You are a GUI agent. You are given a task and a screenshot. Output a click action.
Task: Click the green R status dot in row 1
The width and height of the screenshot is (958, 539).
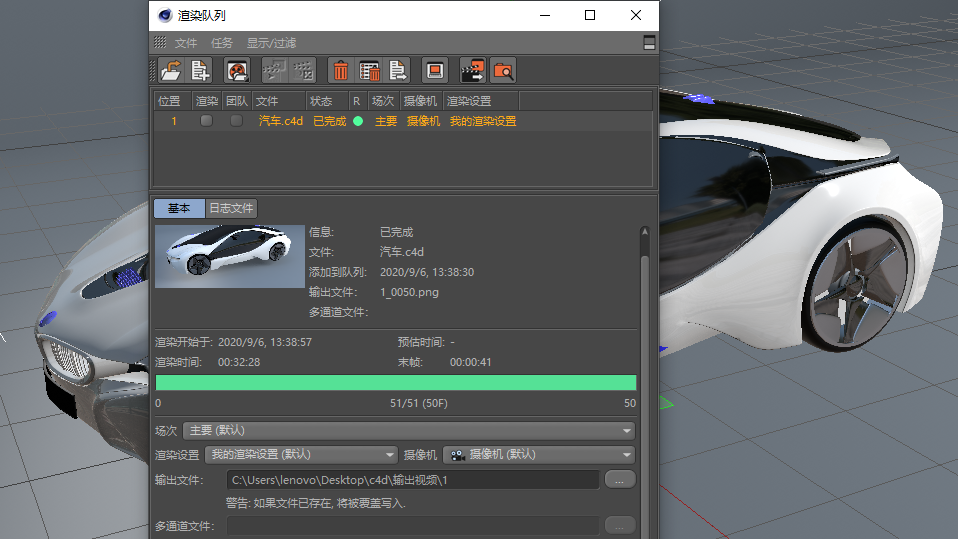[358, 121]
